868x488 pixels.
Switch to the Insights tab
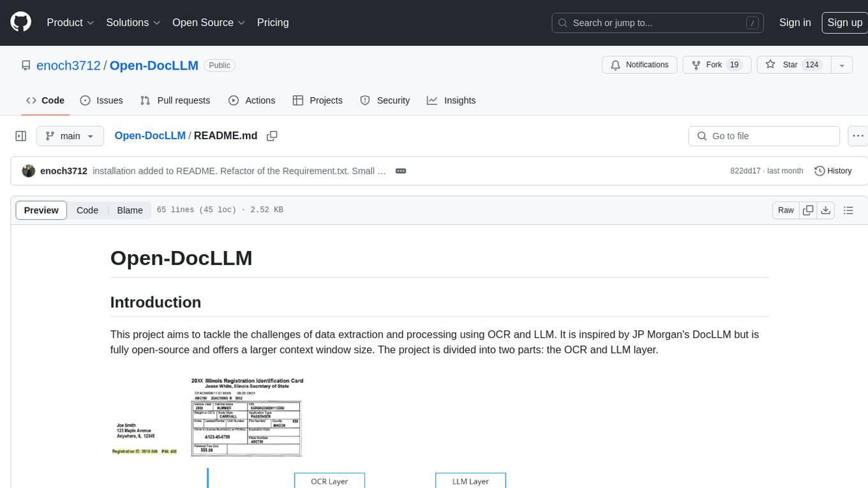451,100
